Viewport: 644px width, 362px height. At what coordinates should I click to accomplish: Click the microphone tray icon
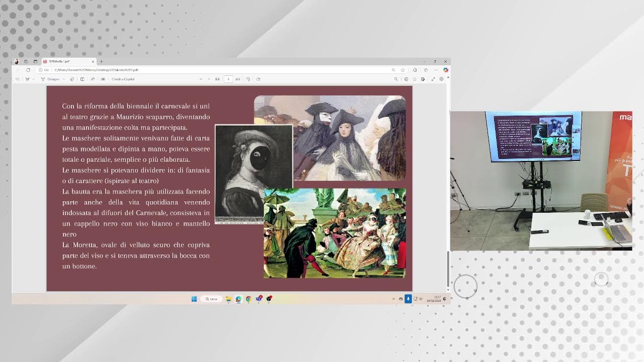[408, 299]
